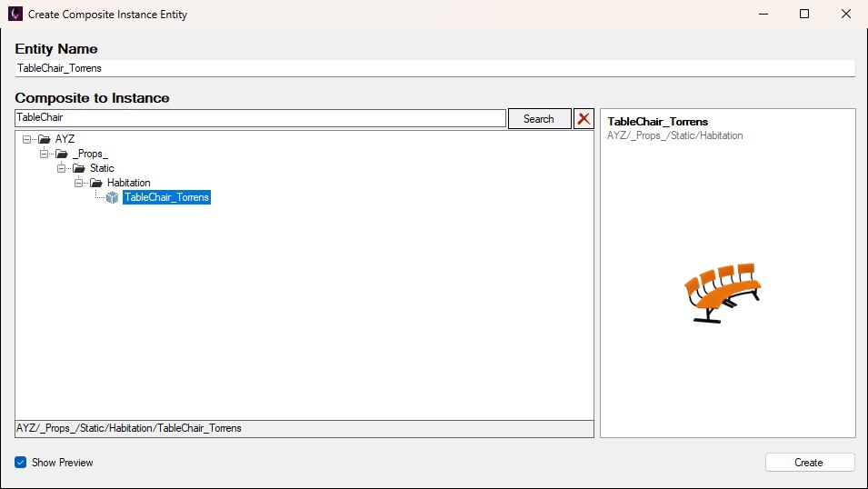Click the orange bench preview thumbnail
The image size is (868, 489).
pyautogui.click(x=722, y=293)
